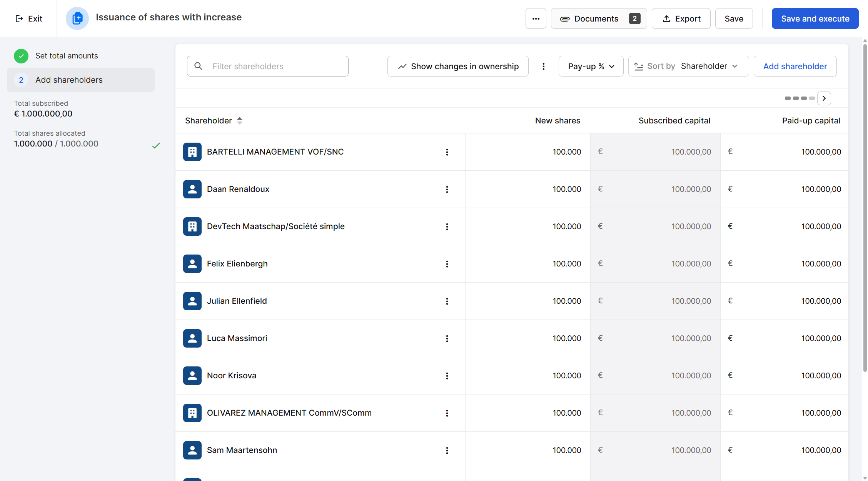Open row menu for BARTELLI MANAGEMENT VOF/SNC

[447, 152]
